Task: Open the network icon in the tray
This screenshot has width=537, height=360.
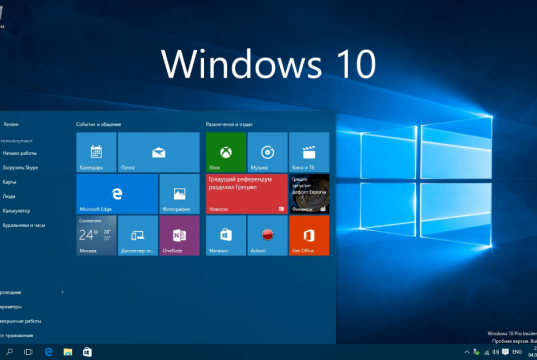Action: [486, 352]
